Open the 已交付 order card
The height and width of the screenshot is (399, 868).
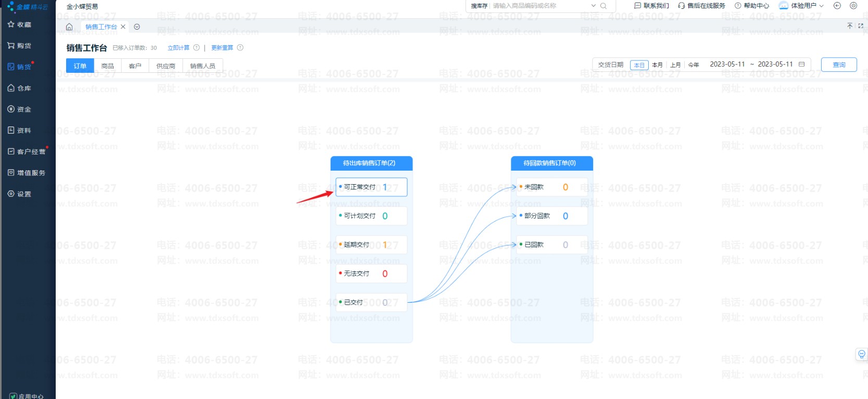[371, 302]
